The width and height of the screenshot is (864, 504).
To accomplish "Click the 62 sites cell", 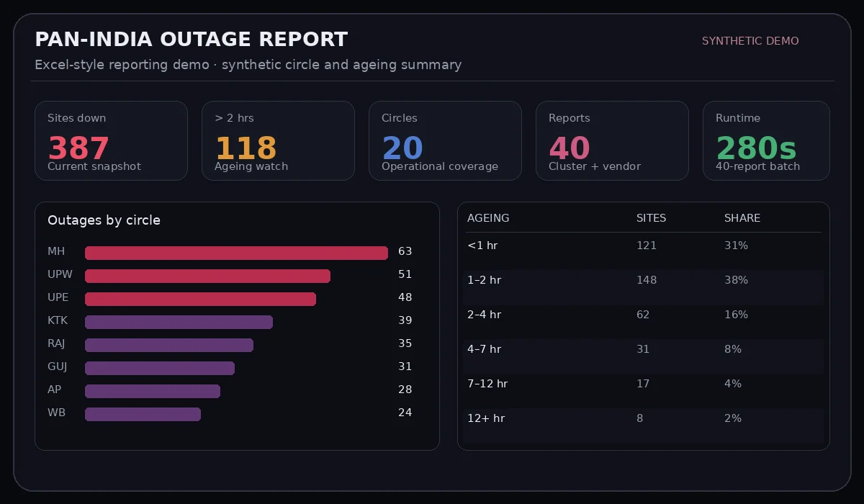I will [x=643, y=315].
